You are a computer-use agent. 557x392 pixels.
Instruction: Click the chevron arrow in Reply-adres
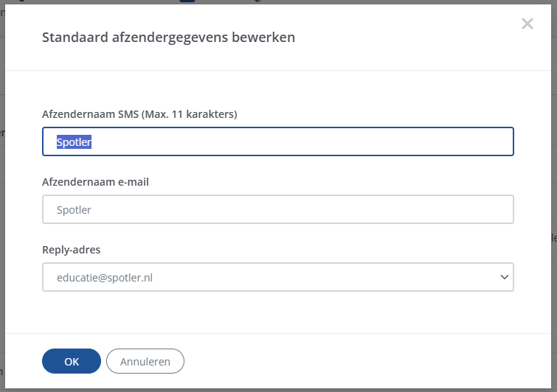tap(505, 277)
